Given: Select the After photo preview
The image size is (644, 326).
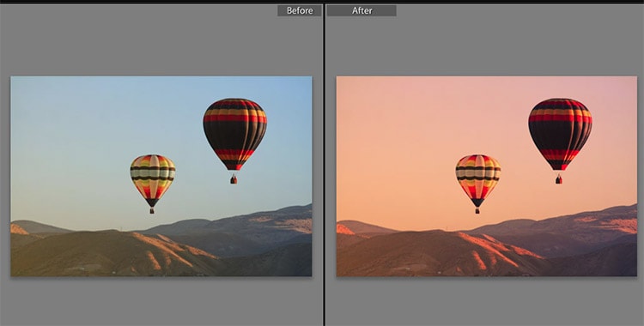Looking at the screenshot, I should tap(487, 176).
